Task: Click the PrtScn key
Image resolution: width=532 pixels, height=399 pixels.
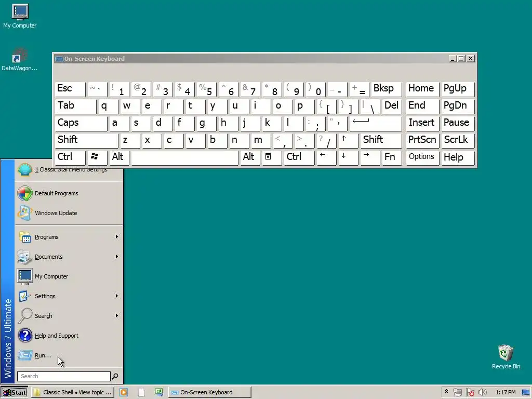Action: point(422,140)
